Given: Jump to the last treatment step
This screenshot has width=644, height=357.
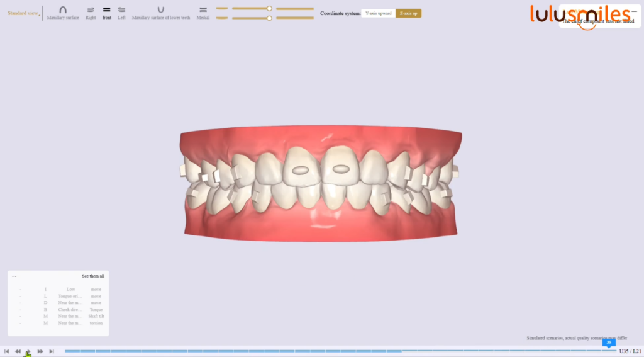Looking at the screenshot, I should point(52,351).
